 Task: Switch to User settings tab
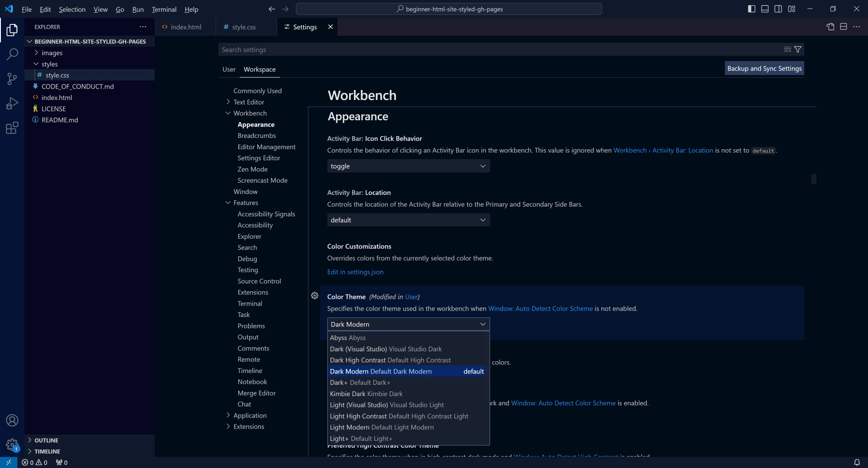tap(229, 69)
